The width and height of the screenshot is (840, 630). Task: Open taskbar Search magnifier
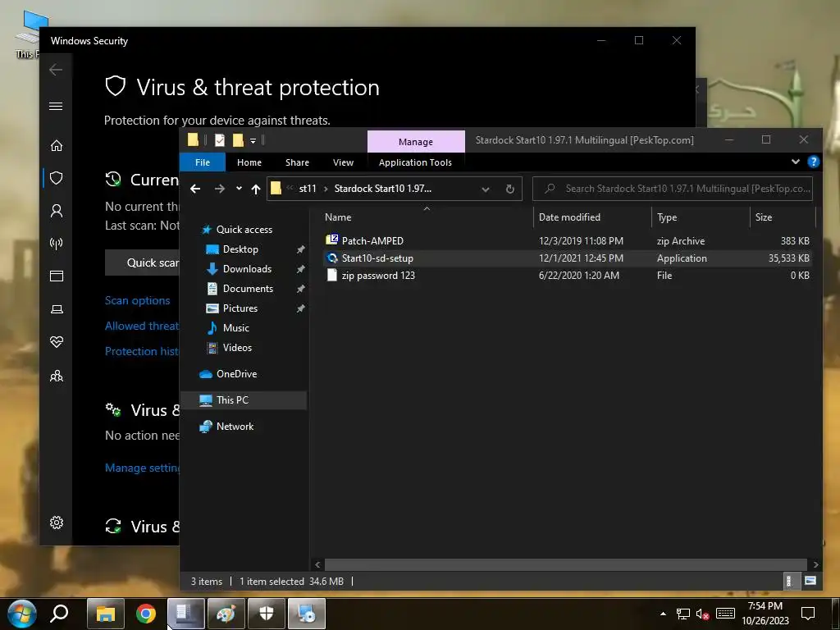(x=59, y=614)
